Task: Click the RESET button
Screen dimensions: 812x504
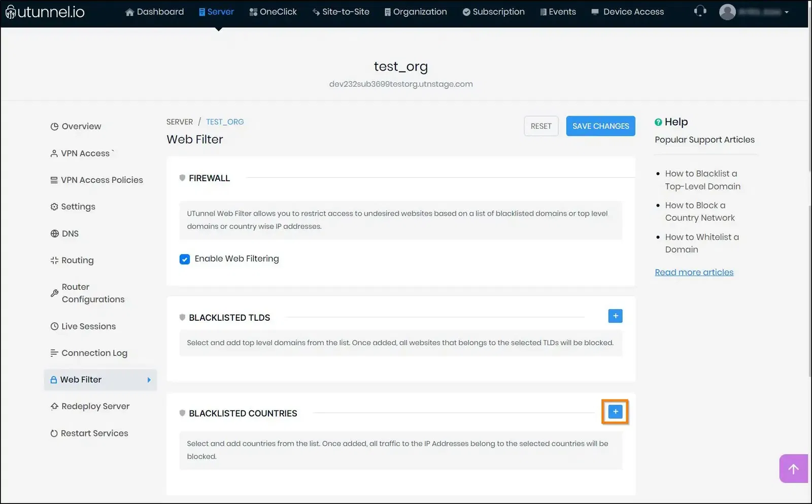Action: (x=541, y=126)
